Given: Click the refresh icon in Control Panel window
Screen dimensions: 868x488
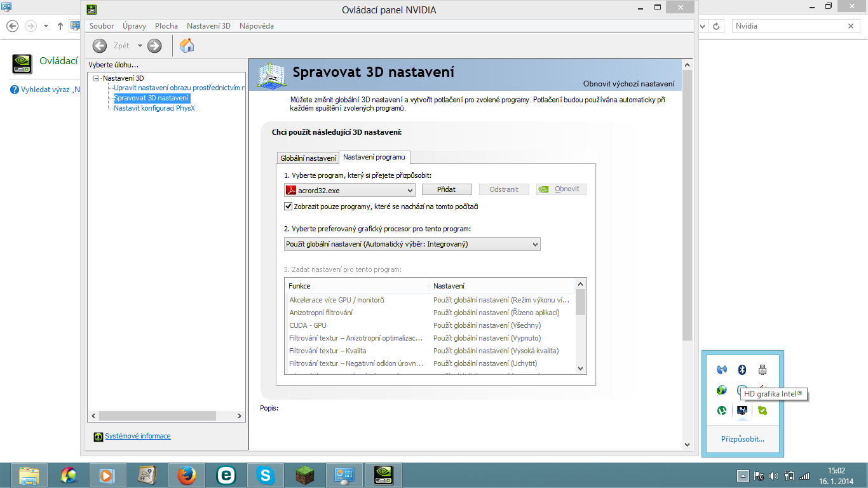Looking at the screenshot, I should 717,26.
